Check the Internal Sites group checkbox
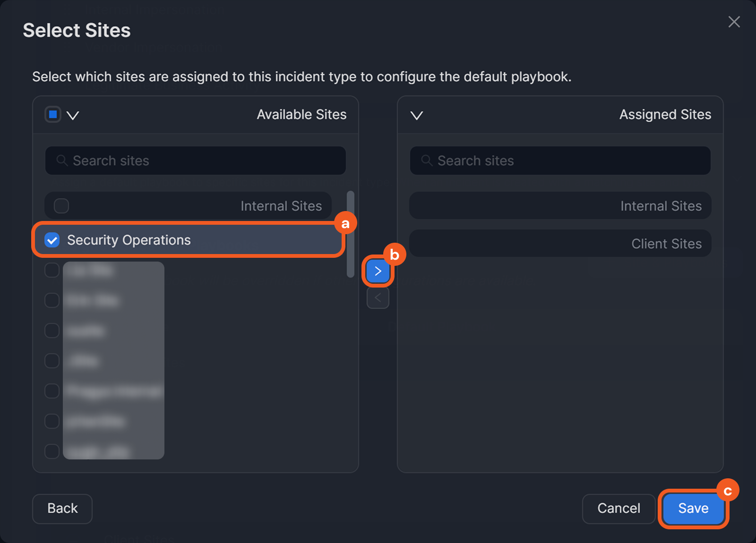This screenshot has width=756, height=543. (61, 206)
